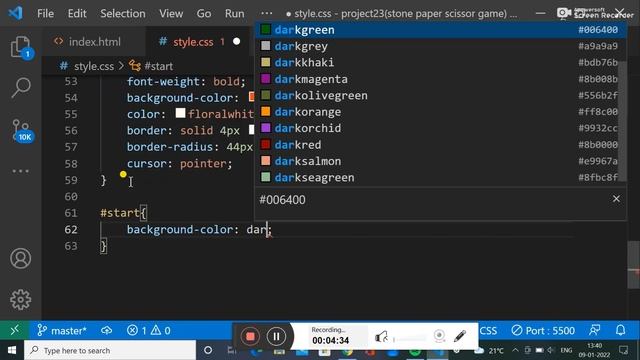
Task: Click the darkgreen color swatch
Action: click(x=265, y=29)
